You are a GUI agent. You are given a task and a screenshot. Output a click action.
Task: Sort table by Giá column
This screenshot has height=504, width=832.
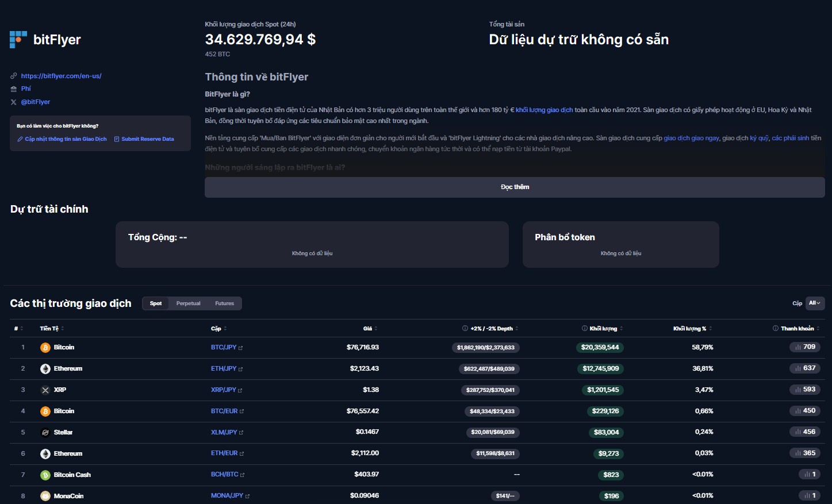(x=370, y=329)
